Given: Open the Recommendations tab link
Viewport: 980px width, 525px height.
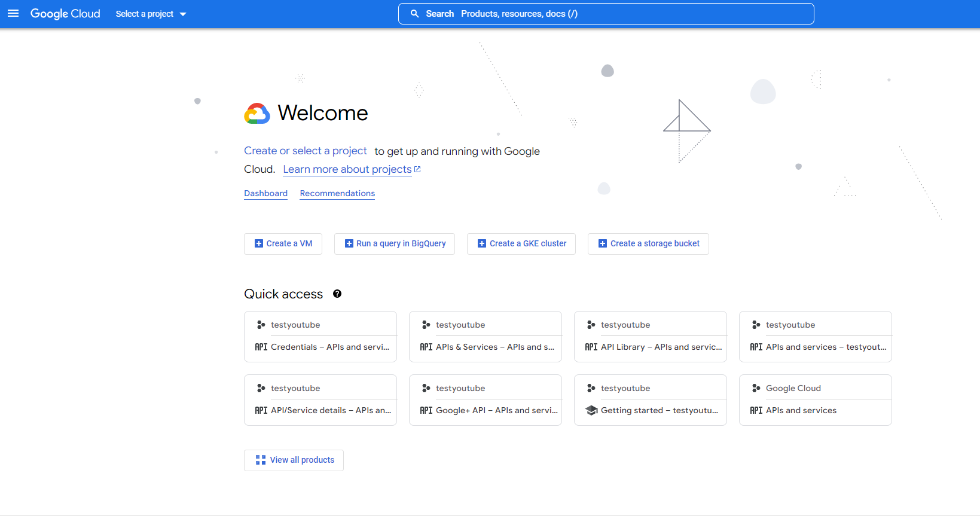Looking at the screenshot, I should [337, 193].
